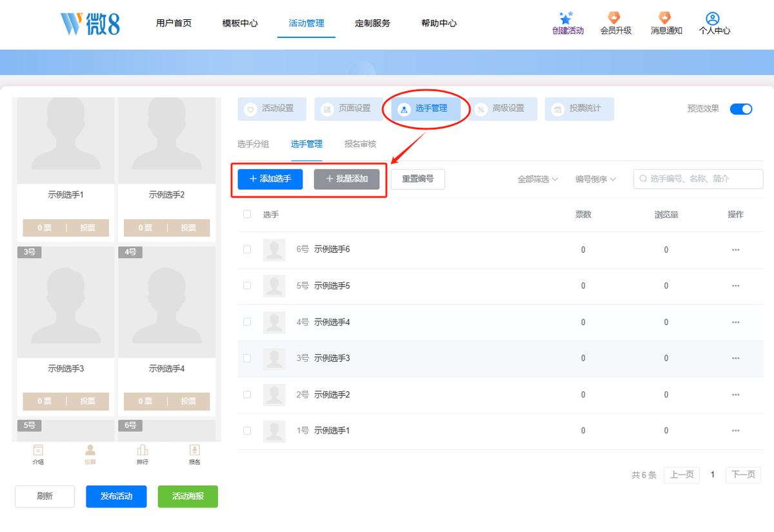774x532 pixels.
Task: Focus the 选手编号、名称、简介 search field
Action: point(698,179)
